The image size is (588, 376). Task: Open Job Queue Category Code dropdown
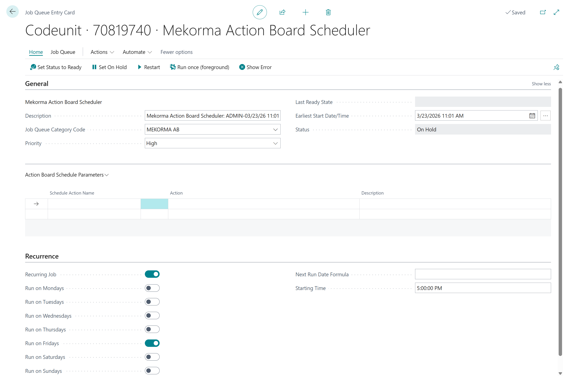click(x=275, y=129)
